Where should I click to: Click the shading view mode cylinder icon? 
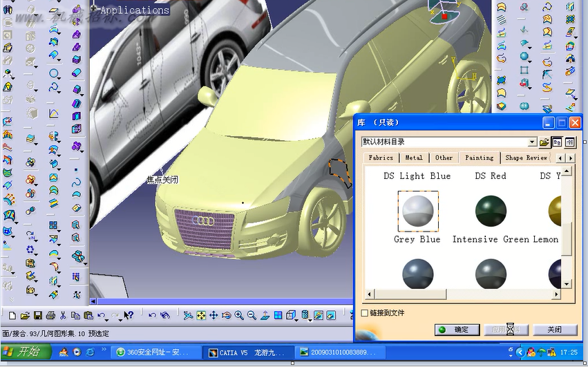pos(305,315)
